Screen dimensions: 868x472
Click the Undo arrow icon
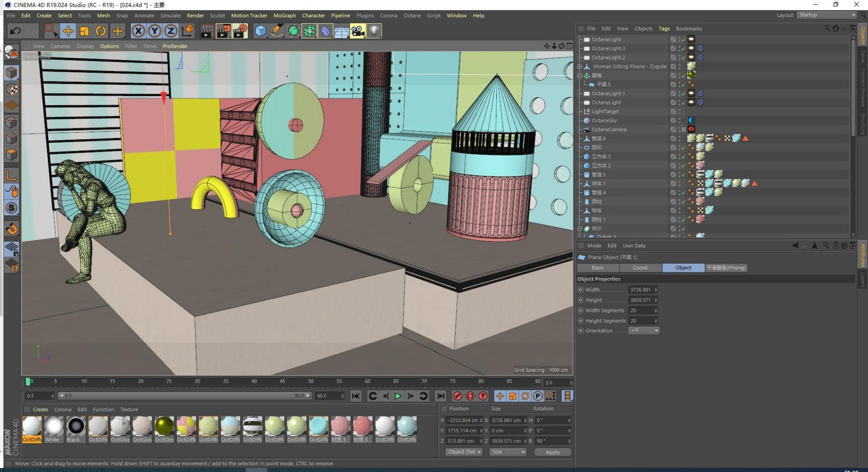15,31
